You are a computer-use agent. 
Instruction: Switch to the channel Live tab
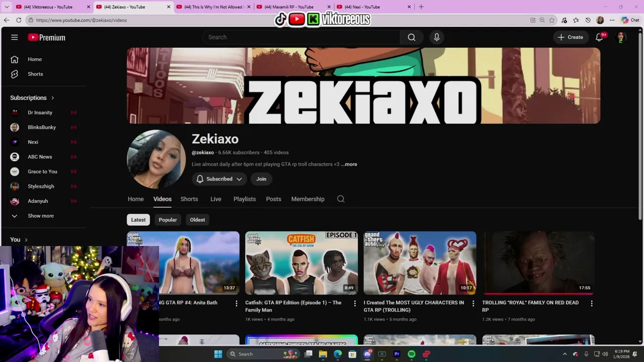click(216, 199)
